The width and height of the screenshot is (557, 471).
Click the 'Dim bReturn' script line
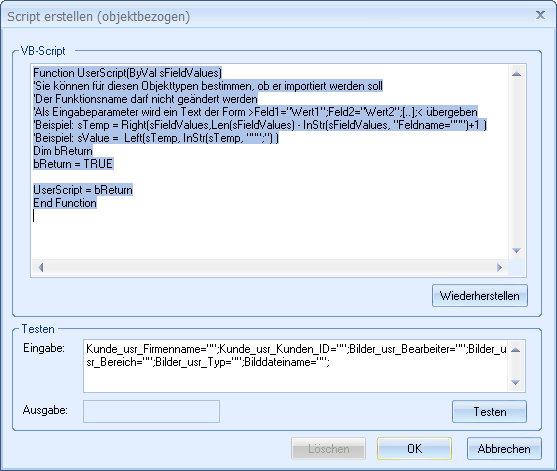pos(63,151)
